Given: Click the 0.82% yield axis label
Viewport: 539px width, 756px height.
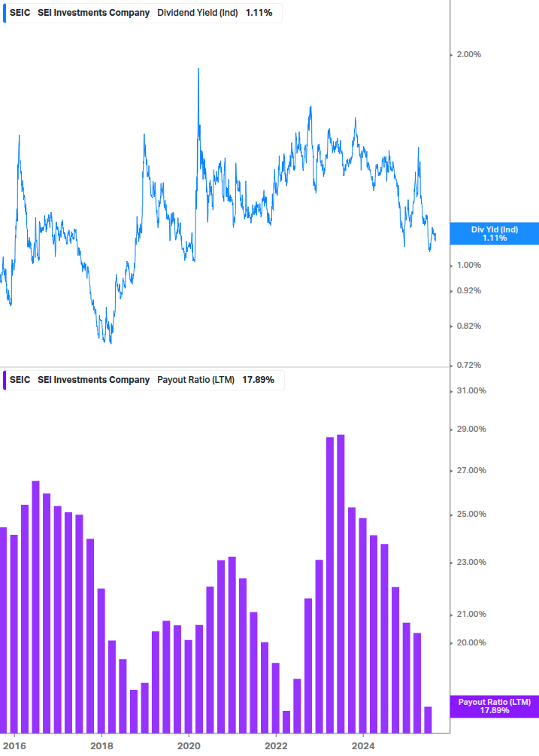Looking at the screenshot, I should (468, 326).
